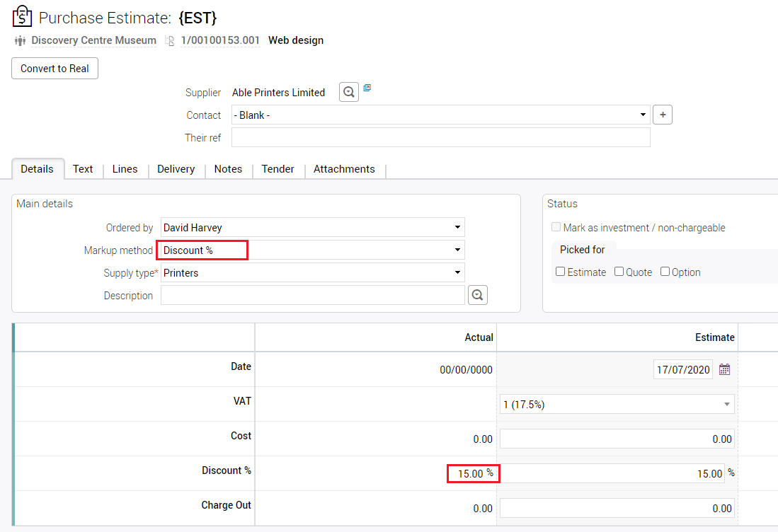Enable the Quote checkbox
Viewport: 778px width, 532px height.
click(619, 272)
